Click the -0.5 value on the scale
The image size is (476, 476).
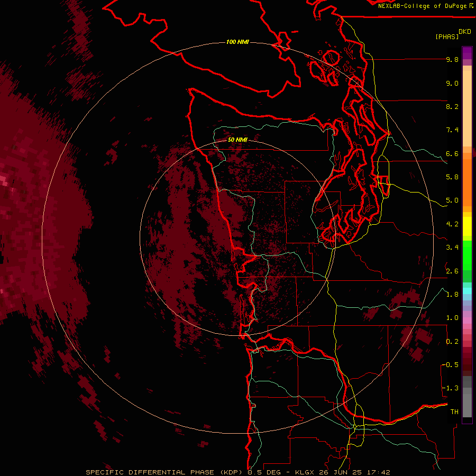[450, 364]
